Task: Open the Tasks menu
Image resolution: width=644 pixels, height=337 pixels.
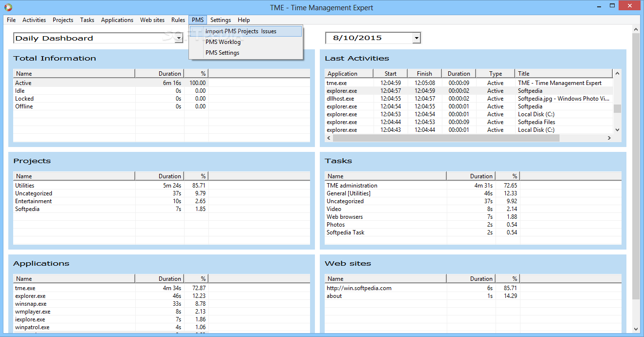Action: 87,20
